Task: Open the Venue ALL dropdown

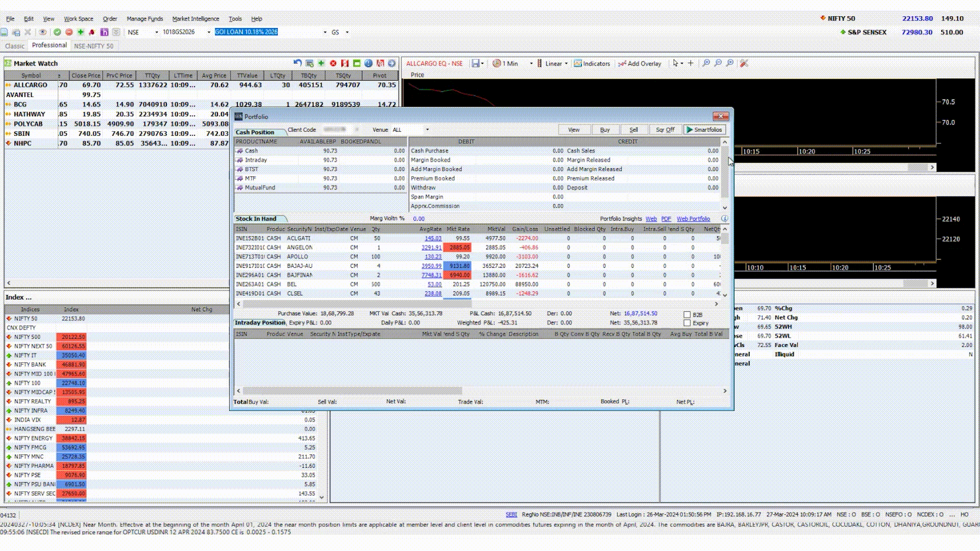Action: 427,130
